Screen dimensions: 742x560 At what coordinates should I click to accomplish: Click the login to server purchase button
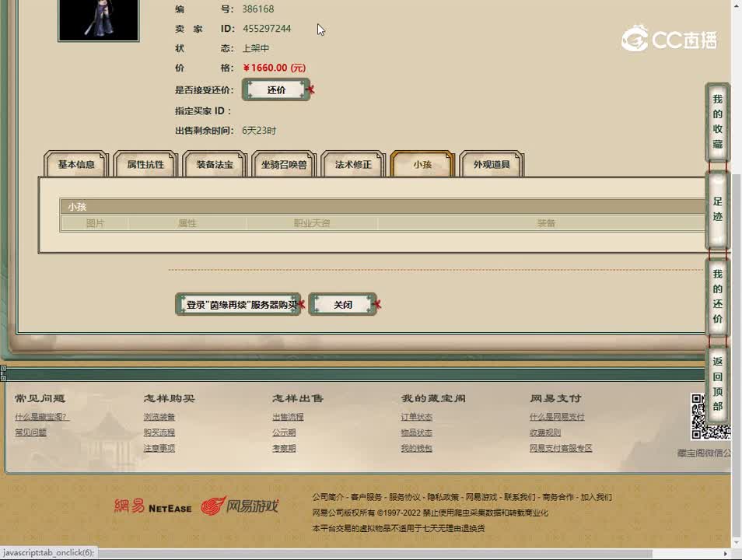239,304
